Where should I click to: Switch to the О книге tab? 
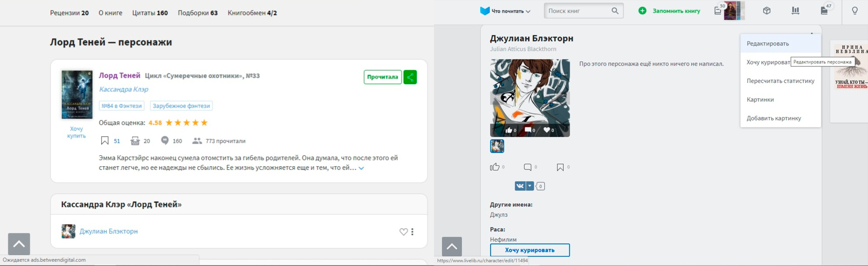(x=110, y=13)
